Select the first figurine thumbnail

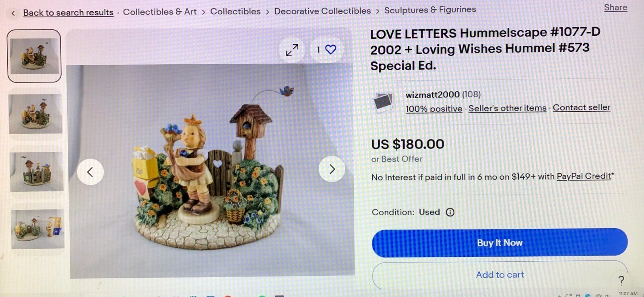34,56
